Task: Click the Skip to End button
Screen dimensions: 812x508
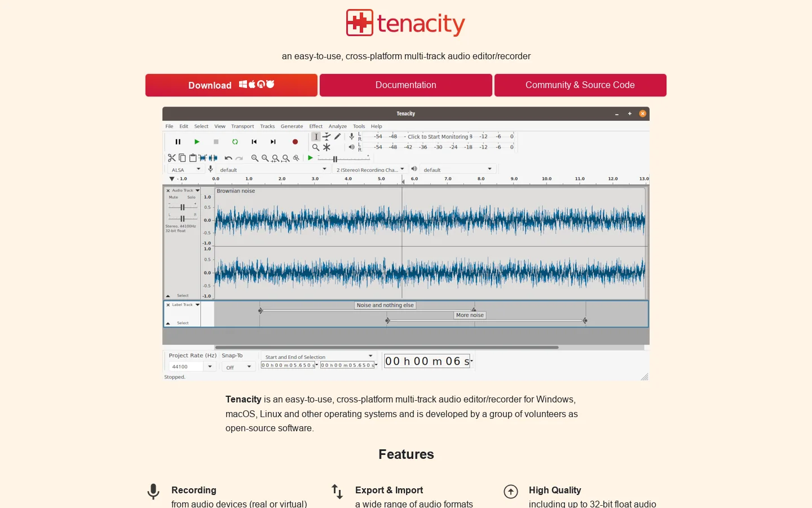Action: (273, 142)
